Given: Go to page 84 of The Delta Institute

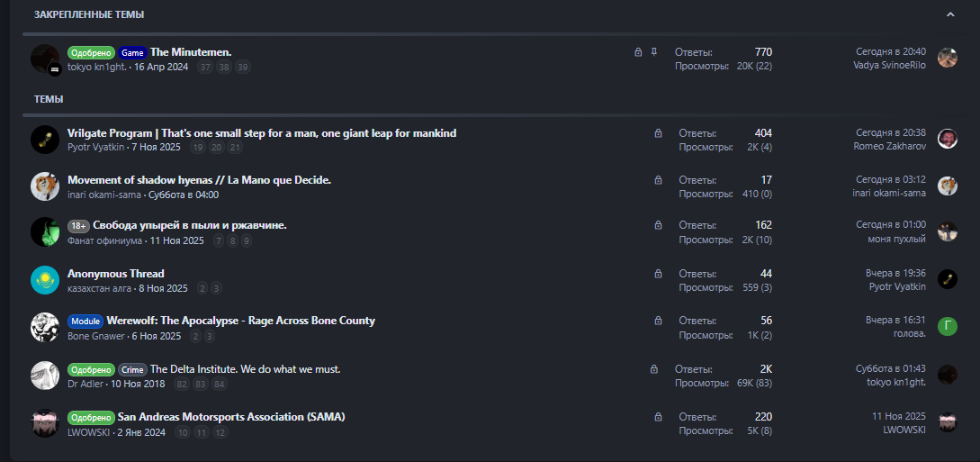Looking at the screenshot, I should 220,384.
